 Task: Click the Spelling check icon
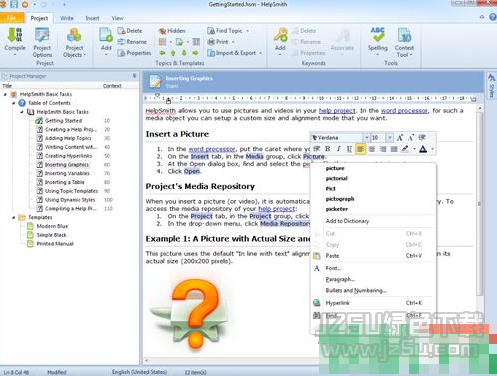(377, 35)
